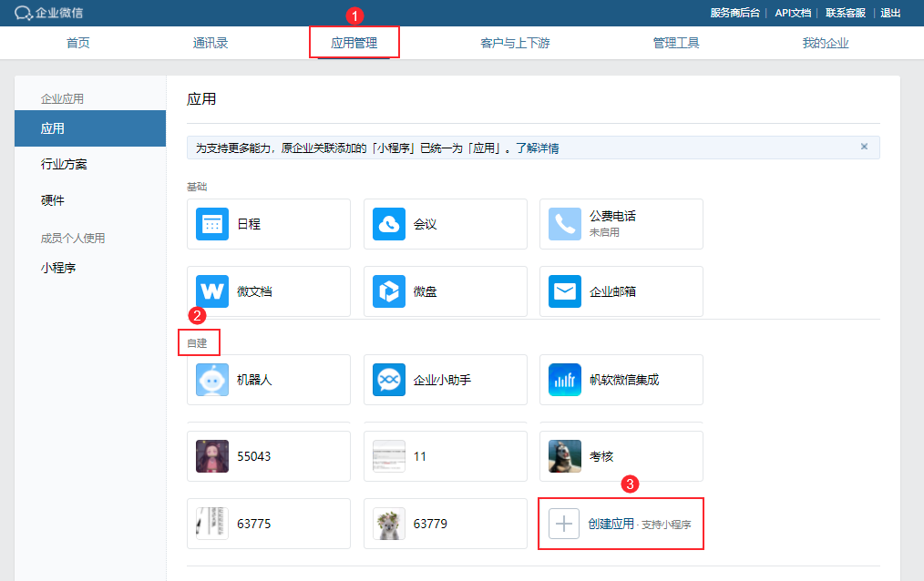Click the 55043 app name
The height and width of the screenshot is (581, 924).
254,456
